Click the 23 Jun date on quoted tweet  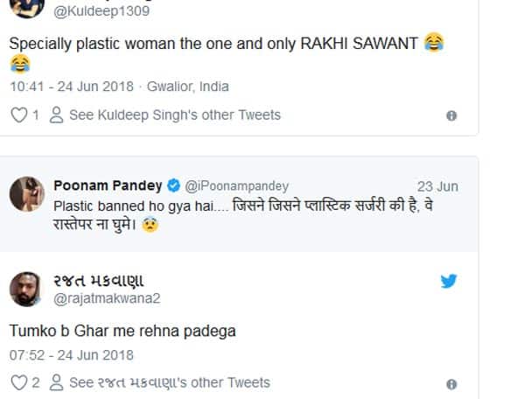[x=437, y=186]
